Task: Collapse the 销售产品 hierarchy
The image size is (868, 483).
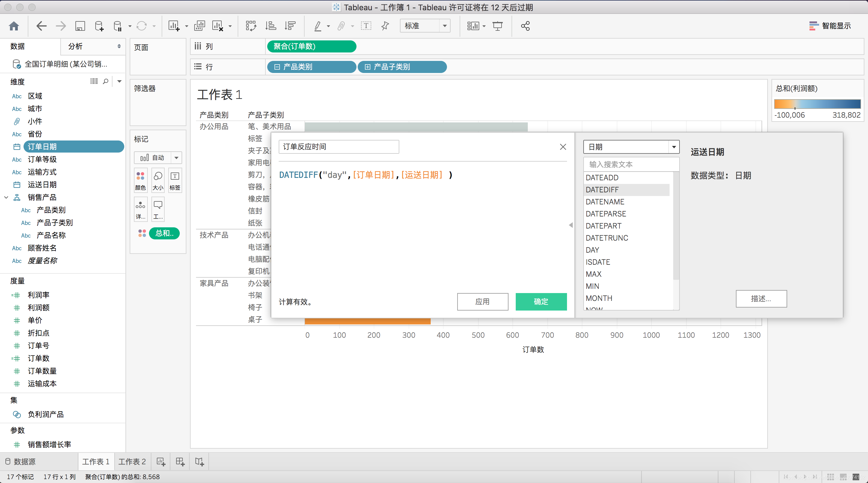Action: [x=6, y=197]
